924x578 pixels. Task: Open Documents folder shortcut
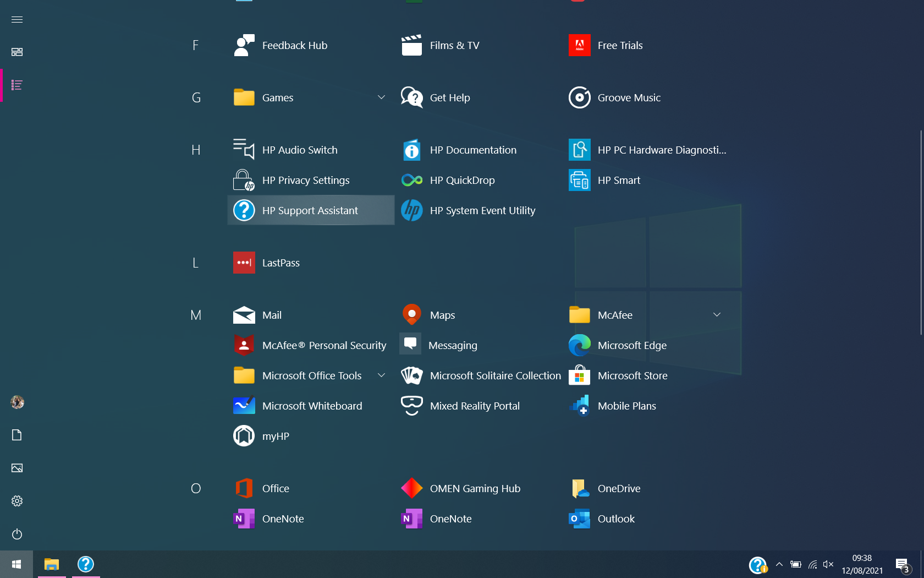(x=17, y=435)
